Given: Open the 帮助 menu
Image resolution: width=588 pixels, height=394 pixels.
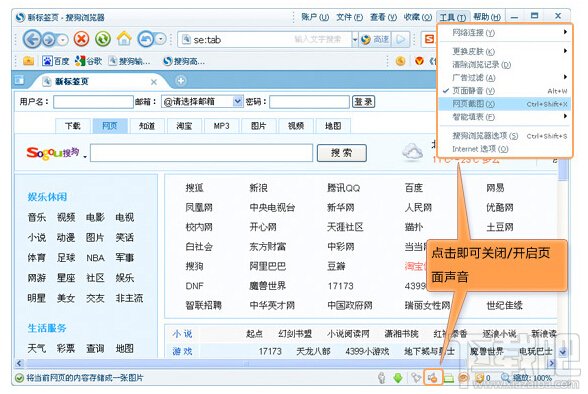Looking at the screenshot, I should point(487,17).
